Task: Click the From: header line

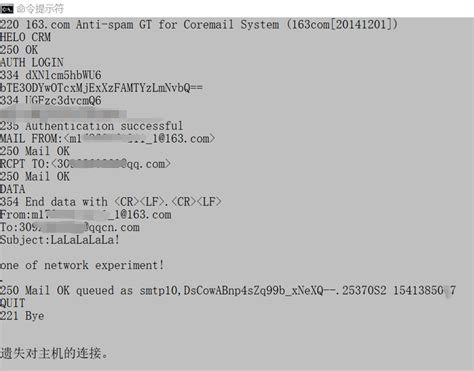Action: tap(86, 215)
